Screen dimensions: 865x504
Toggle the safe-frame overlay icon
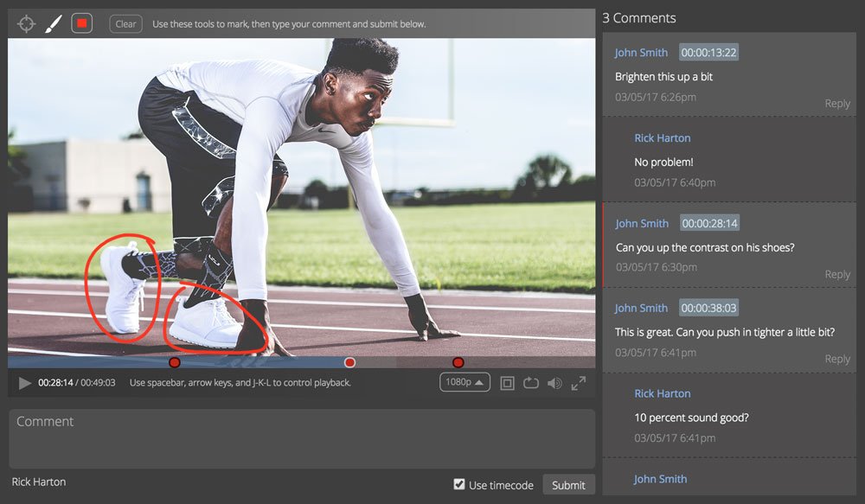[x=507, y=383]
